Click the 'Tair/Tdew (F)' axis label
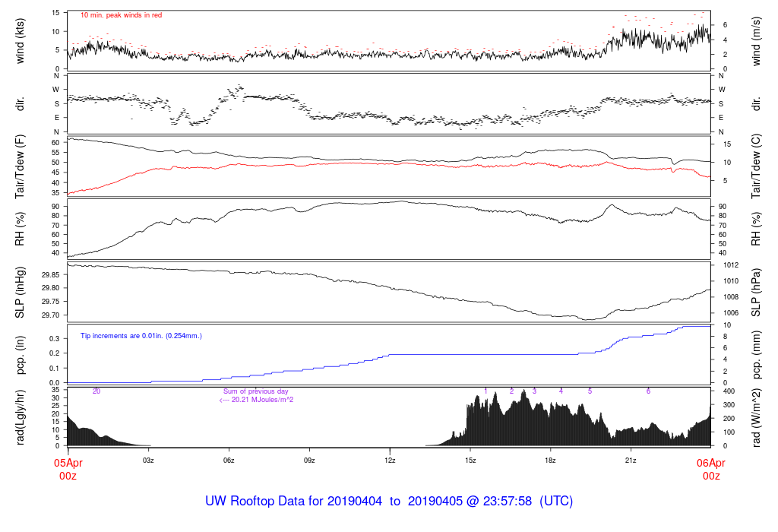The image size is (778, 532). tap(20, 166)
